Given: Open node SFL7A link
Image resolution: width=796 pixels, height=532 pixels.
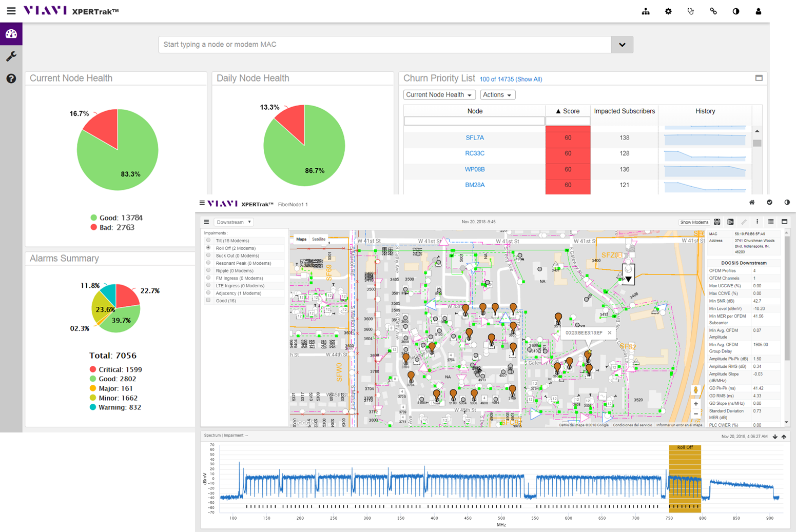Looking at the screenshot, I should [x=475, y=137].
